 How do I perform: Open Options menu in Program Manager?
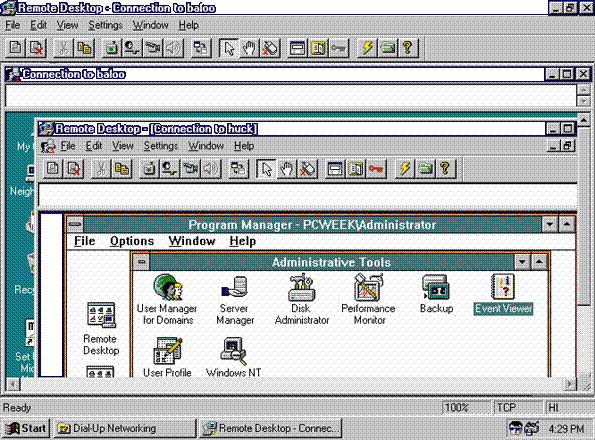[x=132, y=241]
